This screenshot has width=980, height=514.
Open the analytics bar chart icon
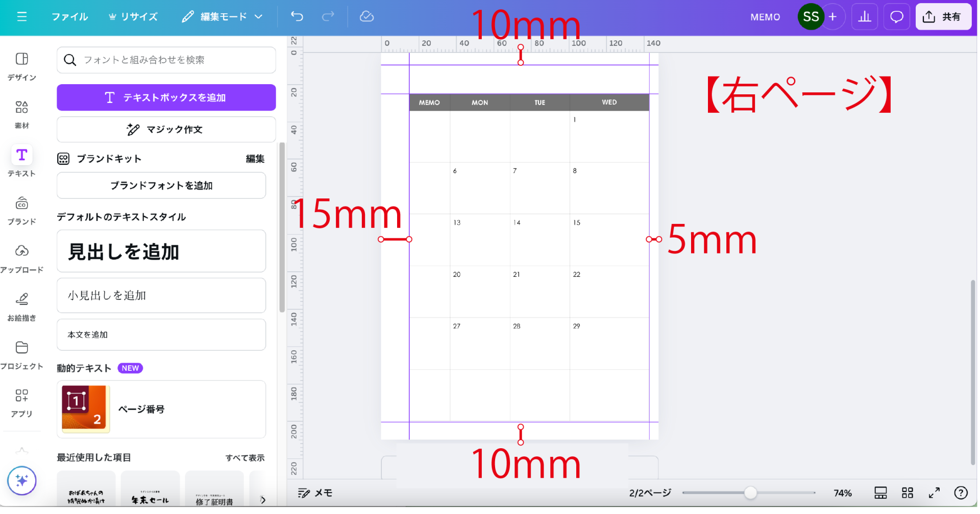[865, 17]
